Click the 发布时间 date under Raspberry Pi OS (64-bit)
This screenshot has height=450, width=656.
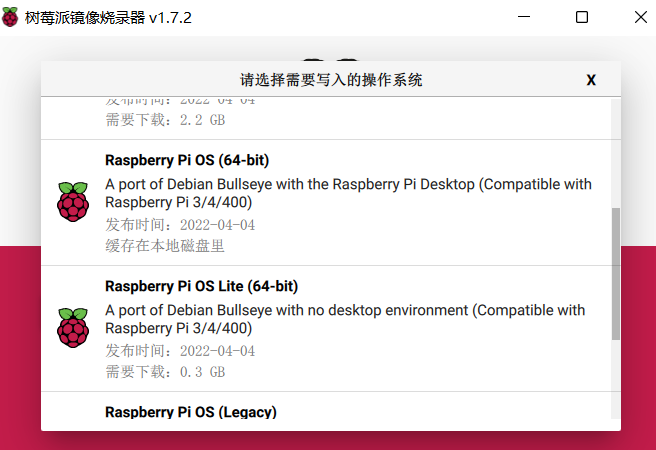[x=180, y=225]
